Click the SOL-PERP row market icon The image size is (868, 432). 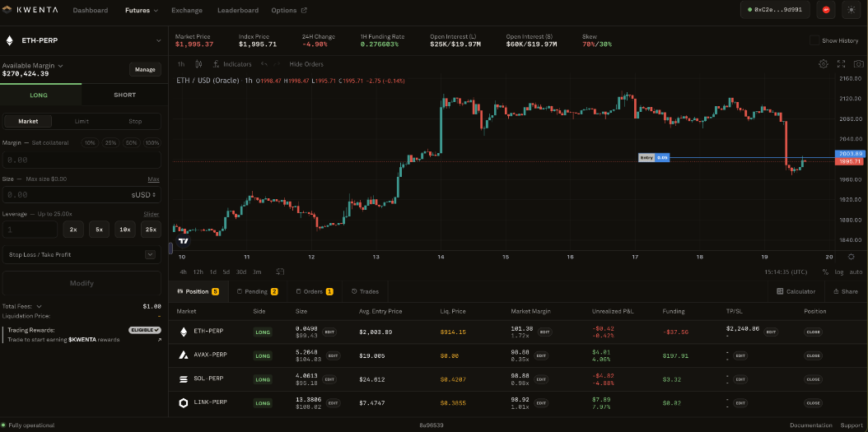[183, 379]
